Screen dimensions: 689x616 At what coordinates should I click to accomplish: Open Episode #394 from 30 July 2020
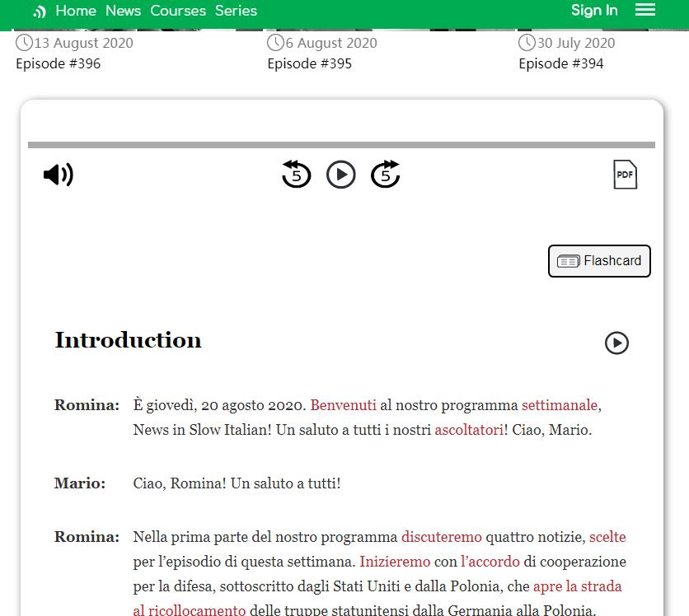tap(560, 63)
